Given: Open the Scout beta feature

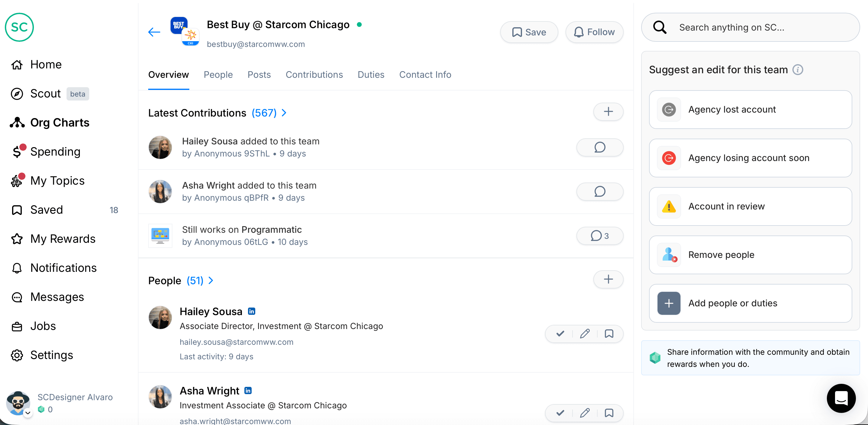Looking at the screenshot, I should pos(45,94).
